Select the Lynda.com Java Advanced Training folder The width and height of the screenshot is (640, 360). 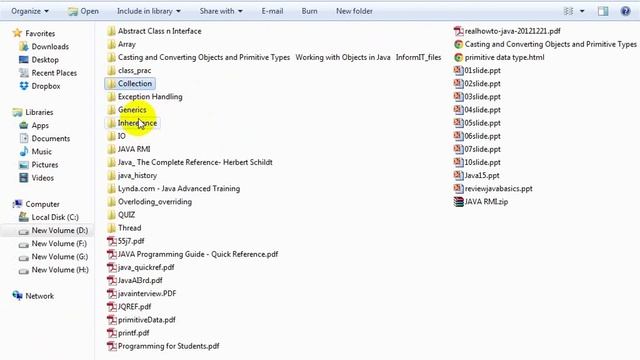point(173,189)
